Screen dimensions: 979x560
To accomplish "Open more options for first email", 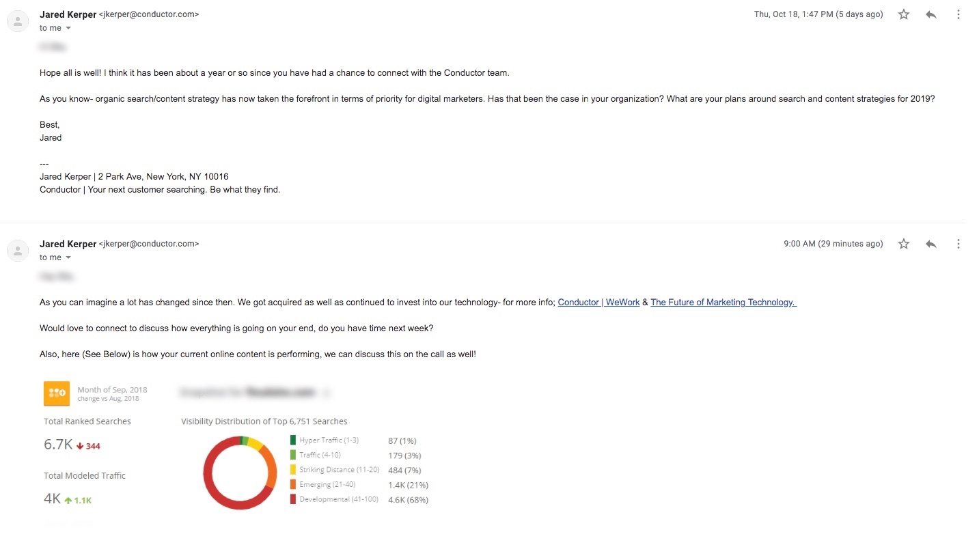I will coord(959,14).
